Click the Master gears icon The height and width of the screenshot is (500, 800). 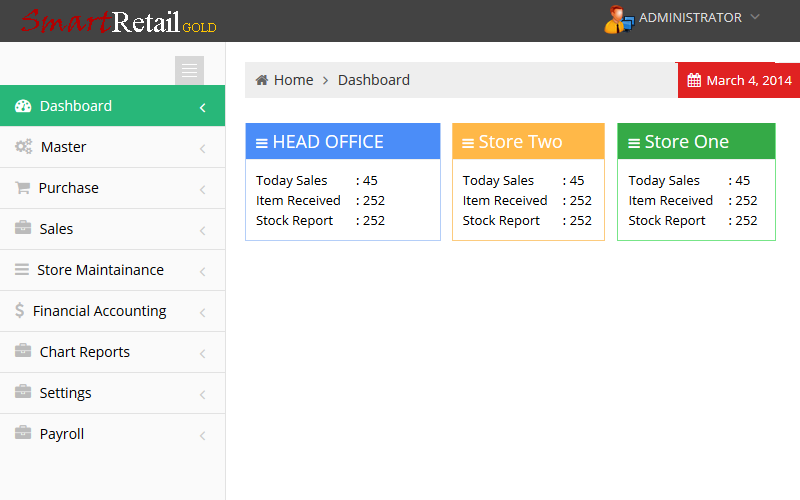[x=23, y=147]
